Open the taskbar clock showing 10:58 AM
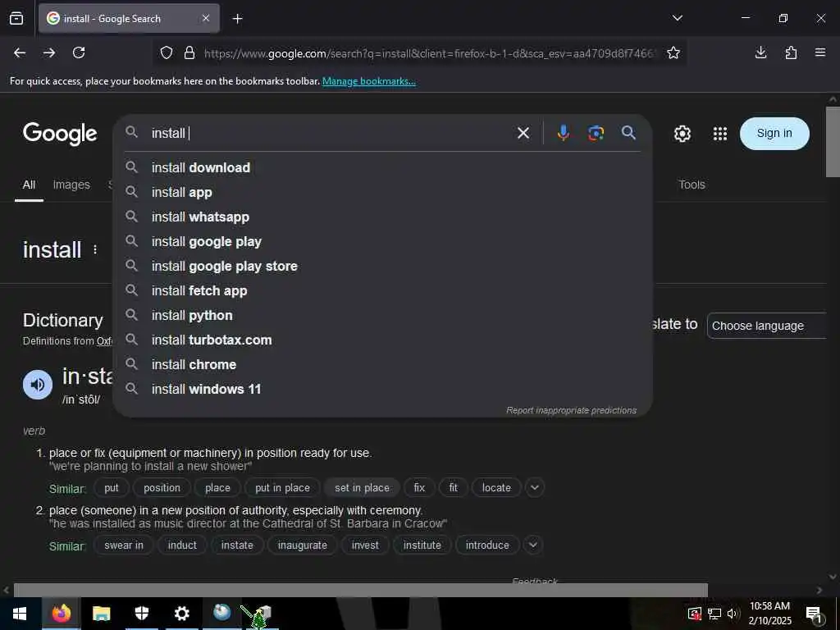 (769, 614)
